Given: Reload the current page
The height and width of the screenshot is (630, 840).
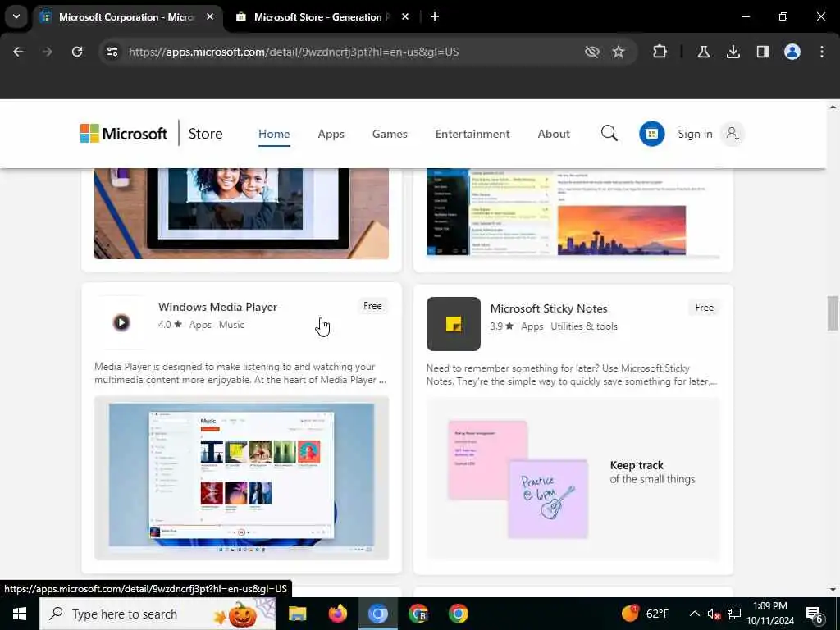Looking at the screenshot, I should pyautogui.click(x=77, y=52).
